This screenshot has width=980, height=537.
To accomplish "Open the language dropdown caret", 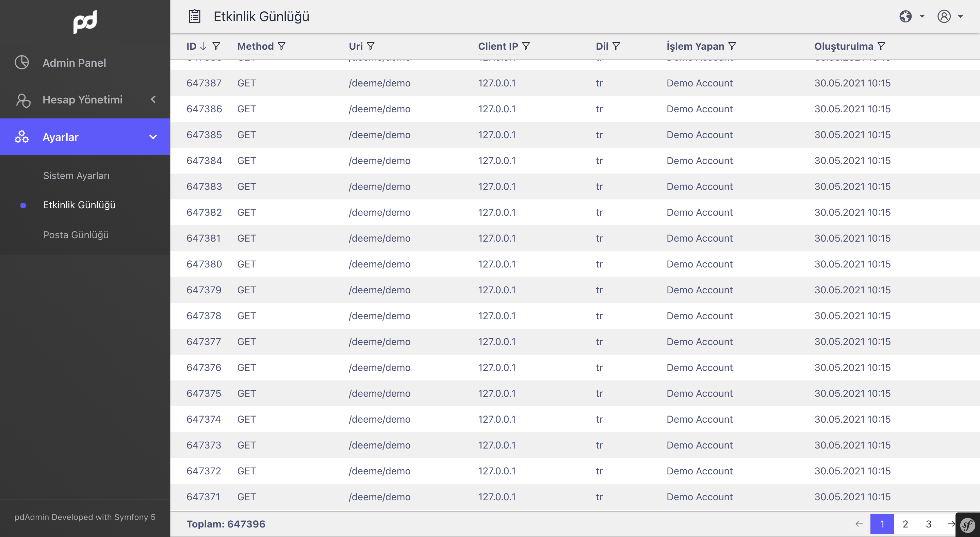I will [x=922, y=16].
